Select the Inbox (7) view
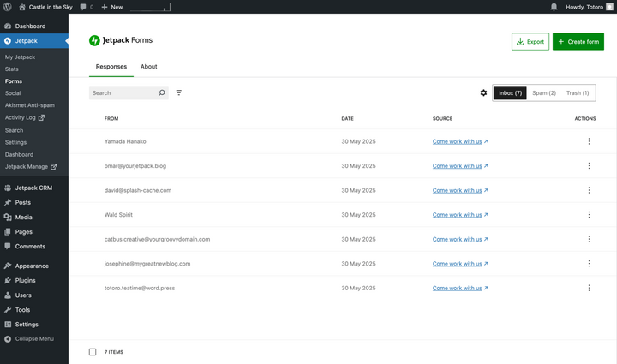The height and width of the screenshot is (364, 617). pyautogui.click(x=510, y=93)
